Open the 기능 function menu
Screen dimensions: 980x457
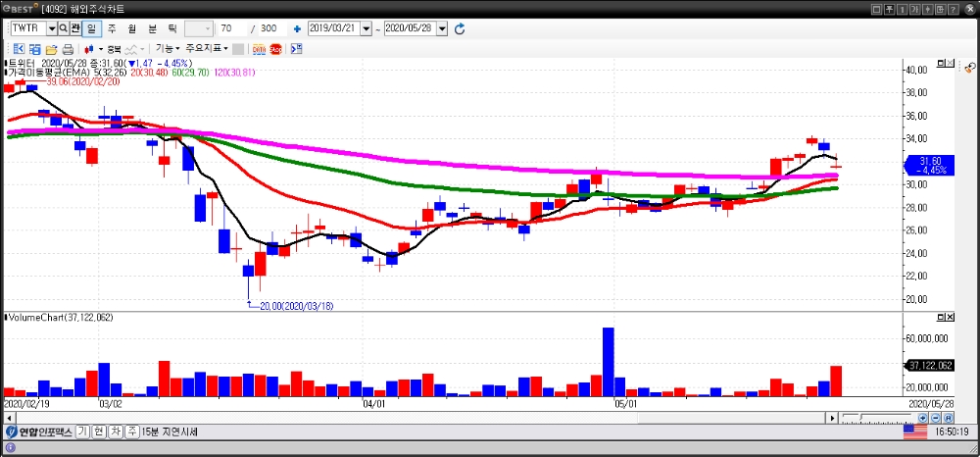[x=168, y=48]
